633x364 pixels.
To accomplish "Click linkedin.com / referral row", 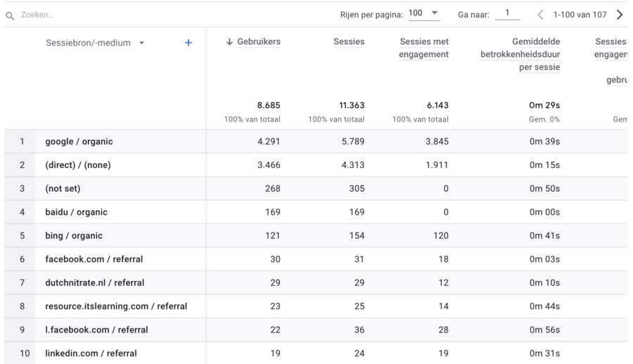I will click(91, 353).
